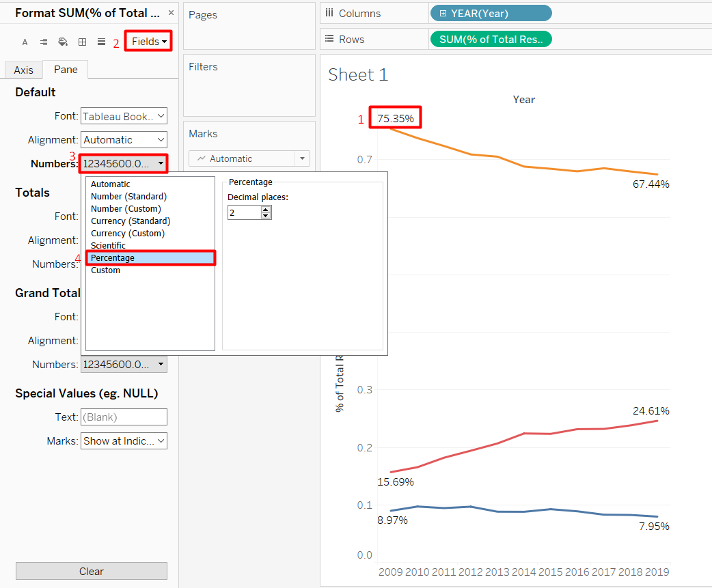This screenshot has height=588, width=712.
Task: Open the Marks type Automatic dropdown
Action: pos(249,158)
